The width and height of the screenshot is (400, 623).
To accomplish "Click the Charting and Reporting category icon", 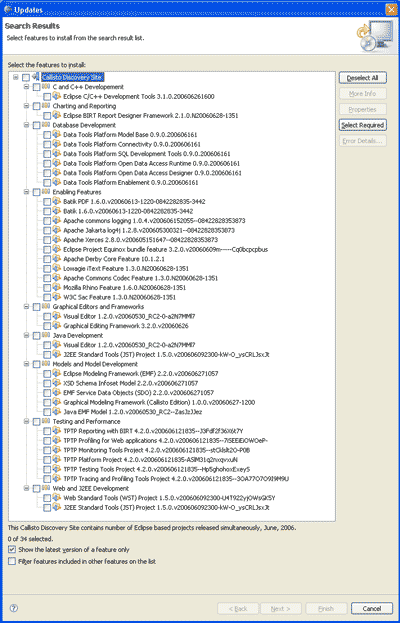I will [x=46, y=106].
